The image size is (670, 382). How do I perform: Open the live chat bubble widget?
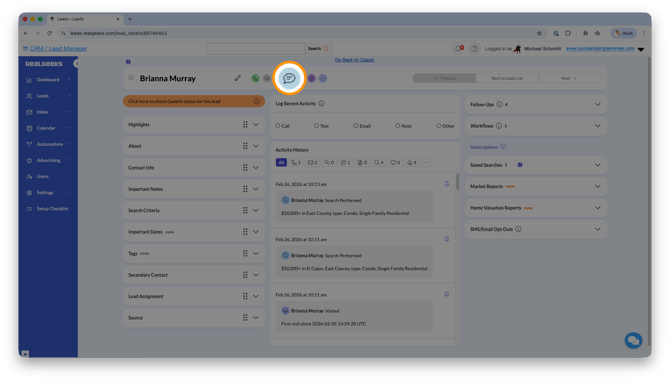[633, 341]
